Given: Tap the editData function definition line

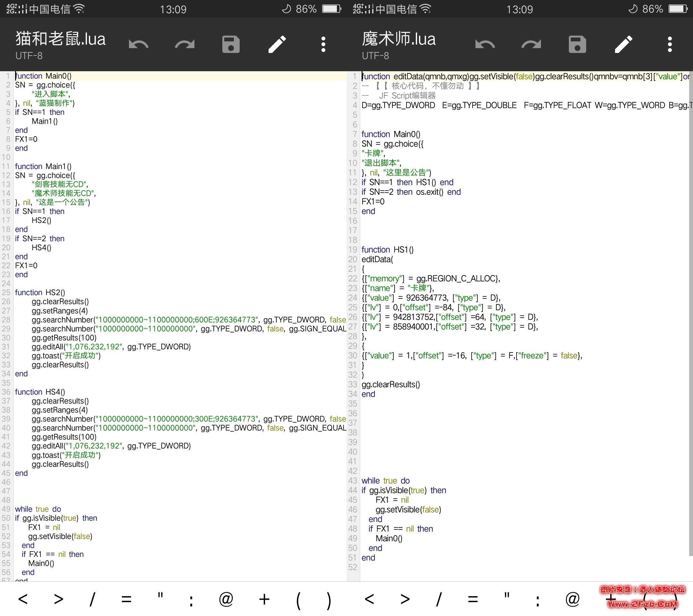Looking at the screenshot, I should tap(526, 77).
